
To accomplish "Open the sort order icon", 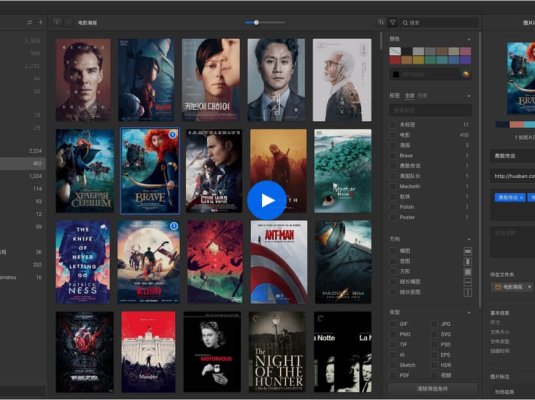I will [x=381, y=23].
